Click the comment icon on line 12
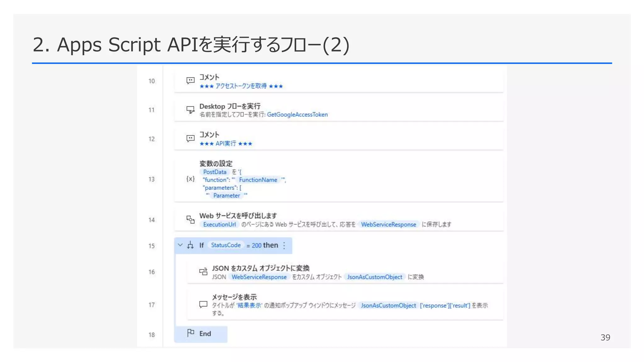The image size is (644, 362). coord(190,139)
